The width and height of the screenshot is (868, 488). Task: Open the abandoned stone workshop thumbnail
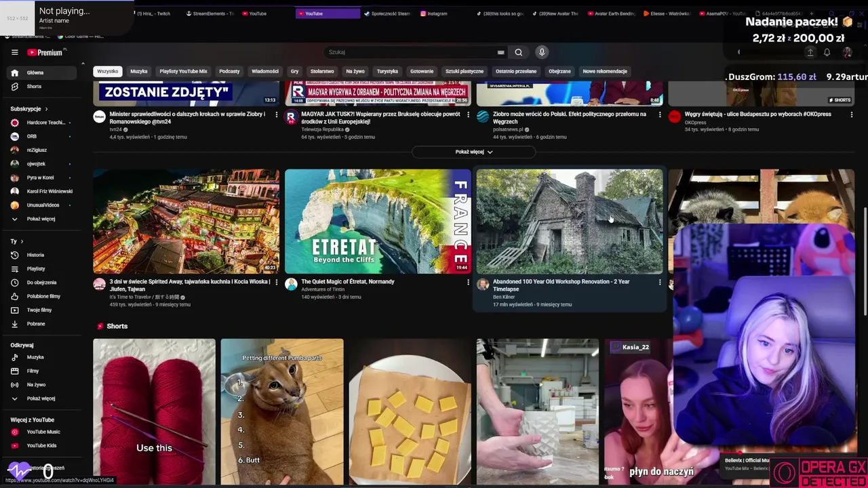coord(570,222)
